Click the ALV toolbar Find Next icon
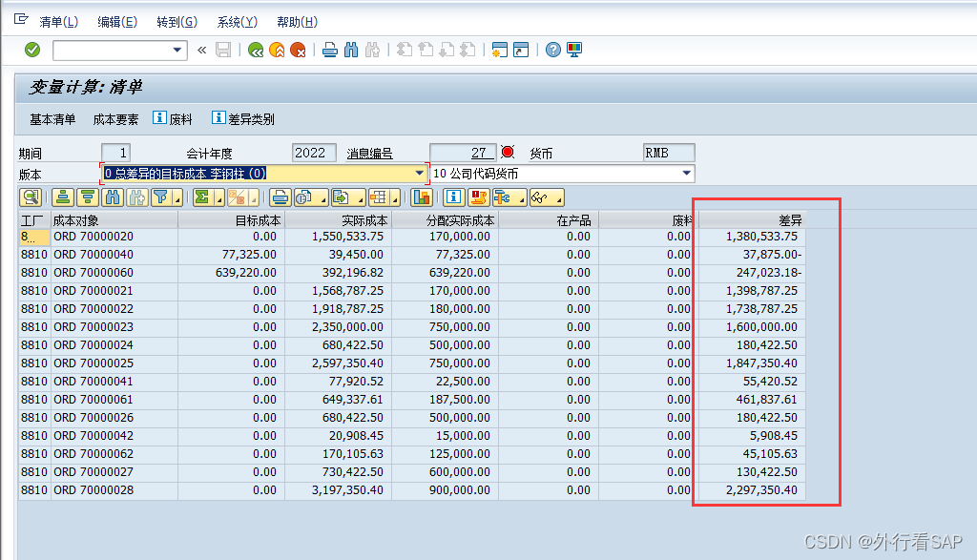Viewport: 977px width, 560px height. point(137,197)
